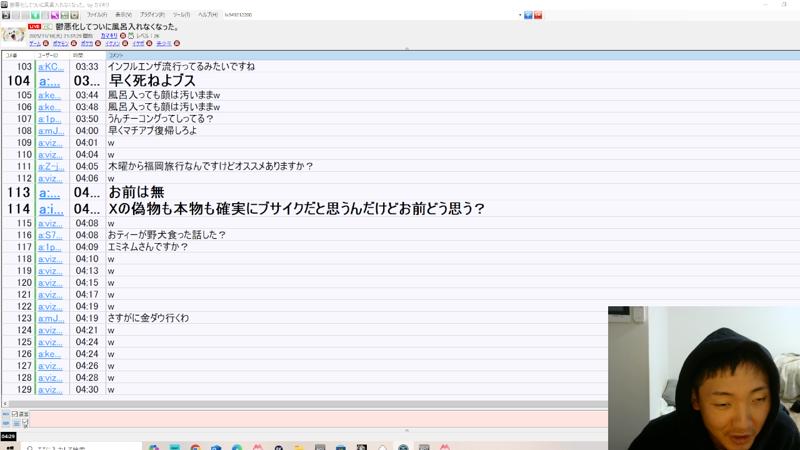Click the scrollbar left arrow under the comment list
The height and width of the screenshot is (450, 800).
tap(5, 404)
